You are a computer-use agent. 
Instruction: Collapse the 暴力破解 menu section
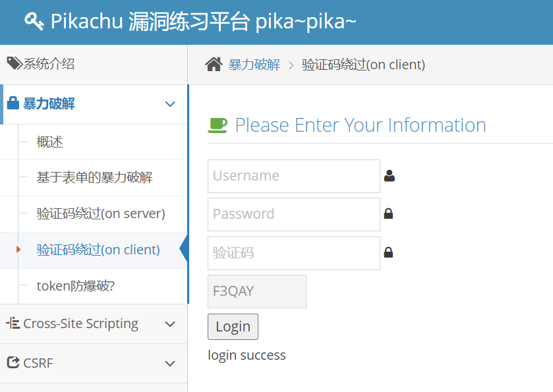point(170,104)
